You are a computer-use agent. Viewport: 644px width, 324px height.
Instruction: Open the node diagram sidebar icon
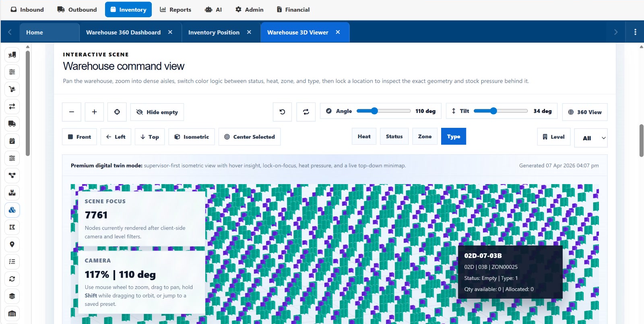[x=12, y=175]
